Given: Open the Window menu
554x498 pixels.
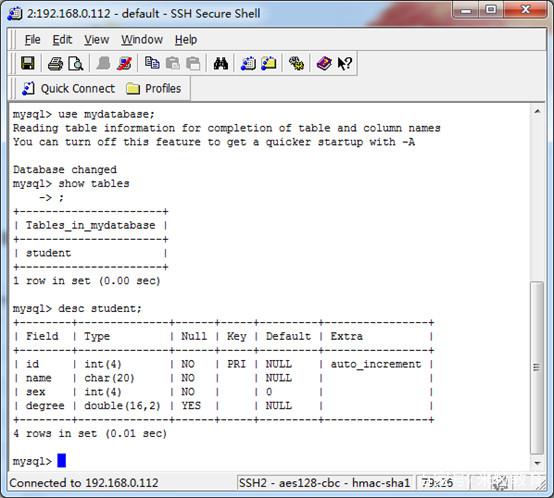Looking at the screenshot, I should tap(142, 40).
